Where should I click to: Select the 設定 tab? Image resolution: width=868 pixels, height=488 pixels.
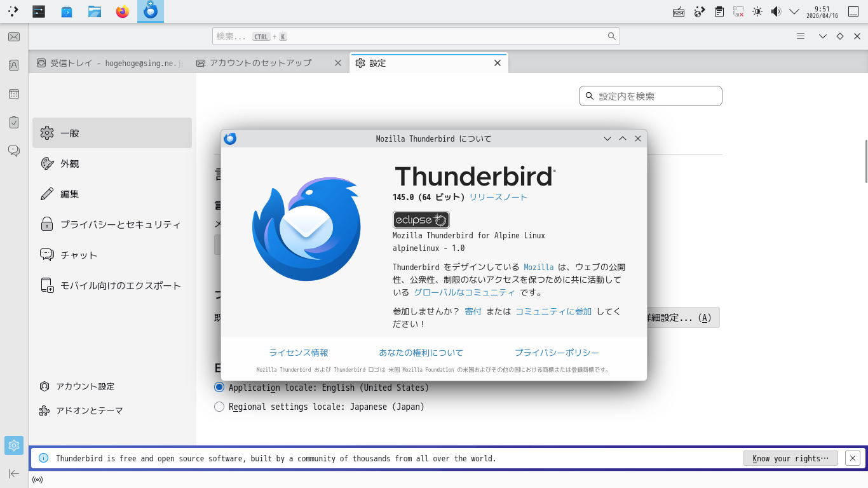pos(428,63)
